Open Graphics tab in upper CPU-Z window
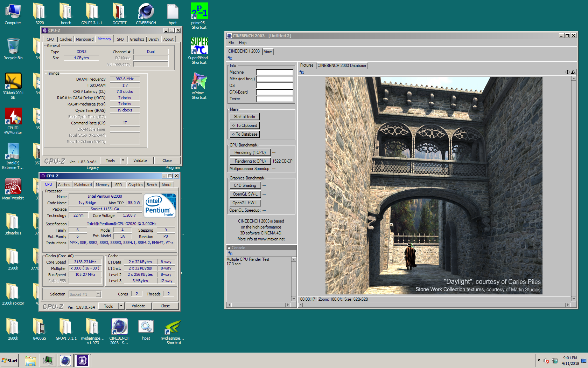 pyautogui.click(x=137, y=39)
